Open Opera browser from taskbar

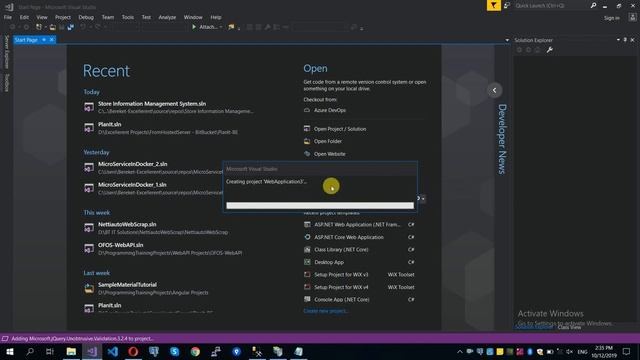133,351
